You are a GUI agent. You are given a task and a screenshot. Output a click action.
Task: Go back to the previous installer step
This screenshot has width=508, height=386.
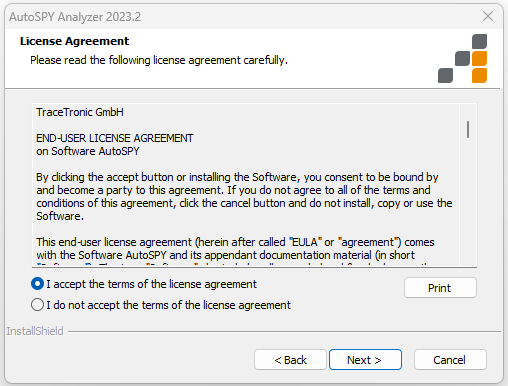pyautogui.click(x=290, y=360)
